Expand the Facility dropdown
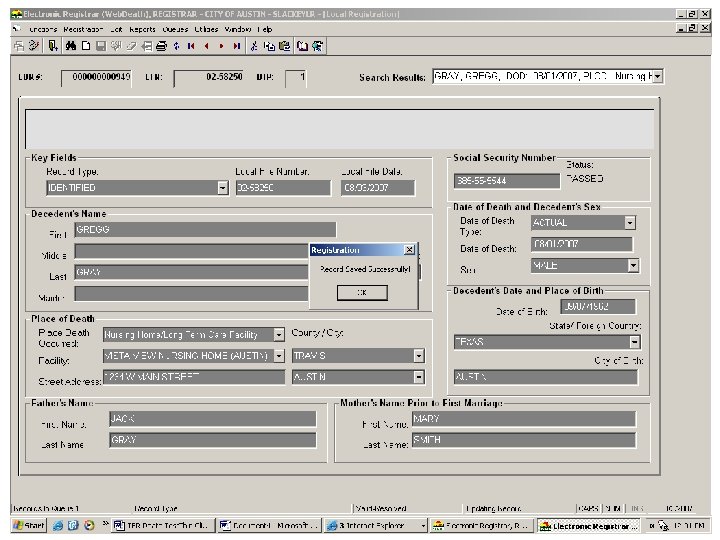Viewport: 720px width, 540px height. (x=279, y=356)
